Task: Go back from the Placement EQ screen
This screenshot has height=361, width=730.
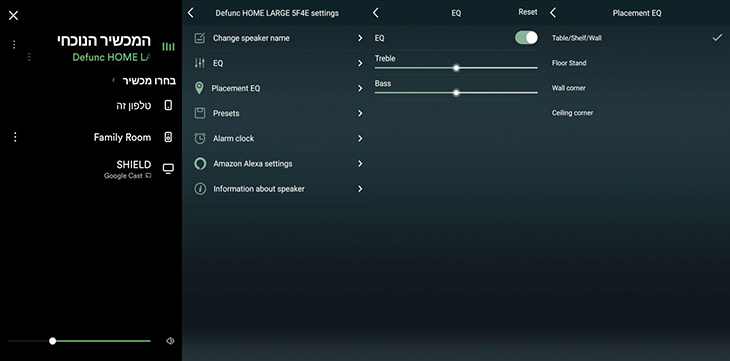Action: (553, 13)
